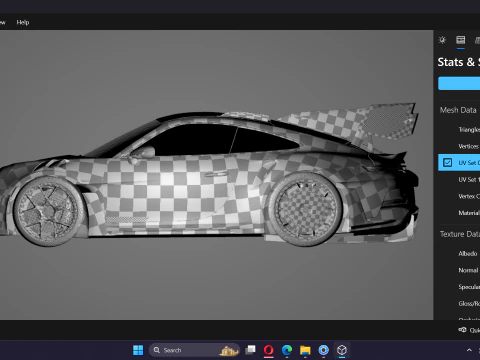The height and width of the screenshot is (360, 480).
Task: Open File Explorer from taskbar
Action: pos(305,350)
